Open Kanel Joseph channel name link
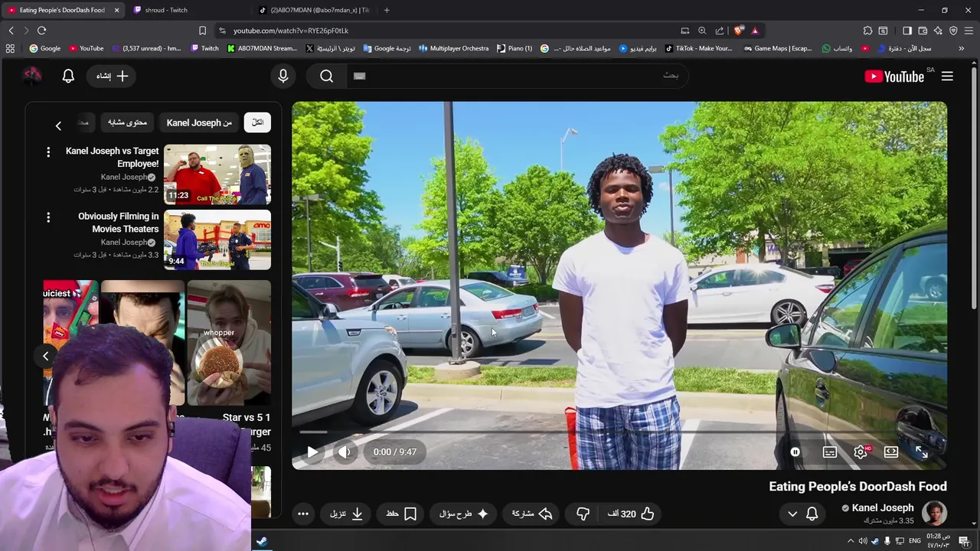This screenshot has width=980, height=551. 883,508
